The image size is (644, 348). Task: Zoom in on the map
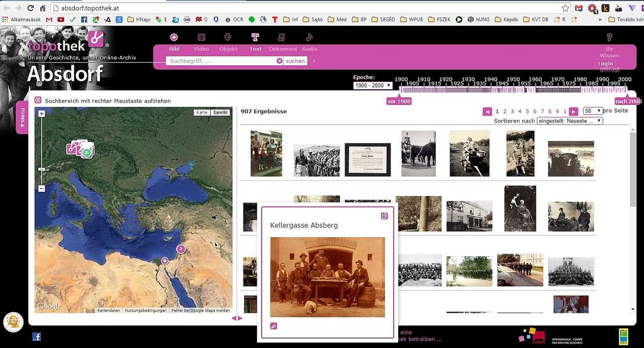click(42, 113)
